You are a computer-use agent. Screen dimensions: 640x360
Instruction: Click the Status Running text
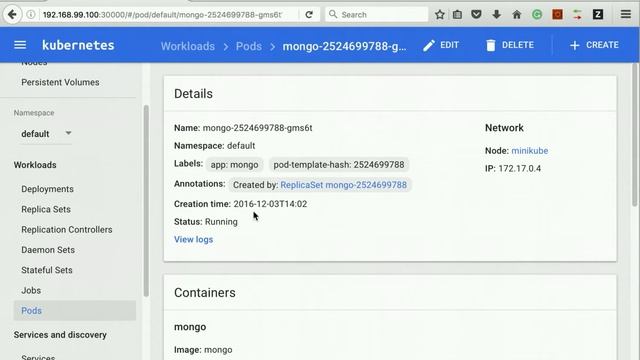coord(206,222)
